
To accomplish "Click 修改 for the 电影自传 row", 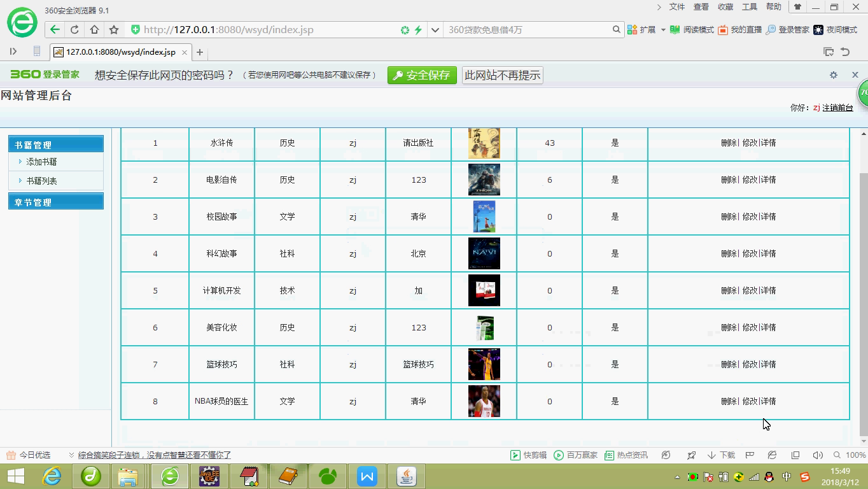I will [750, 180].
